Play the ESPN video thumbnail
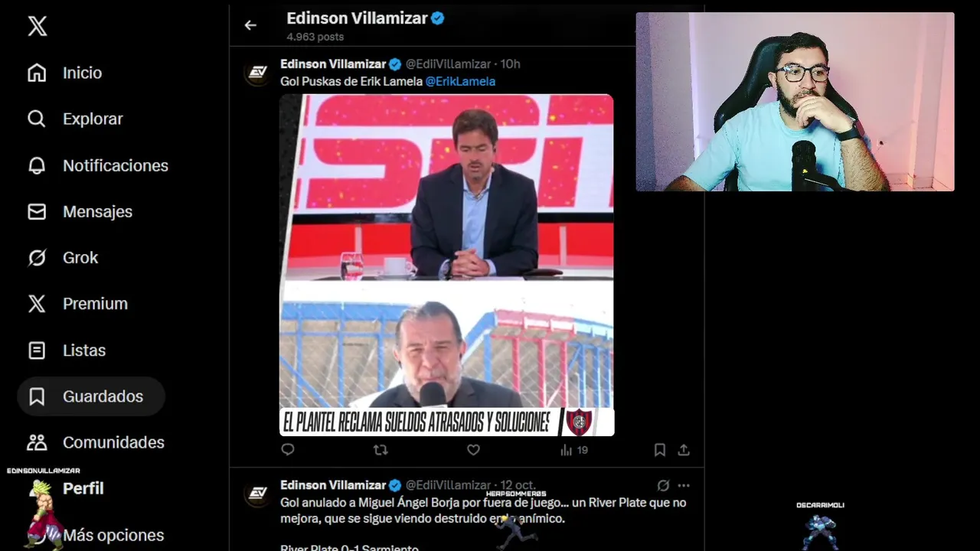This screenshot has width=980, height=551. 446,265
